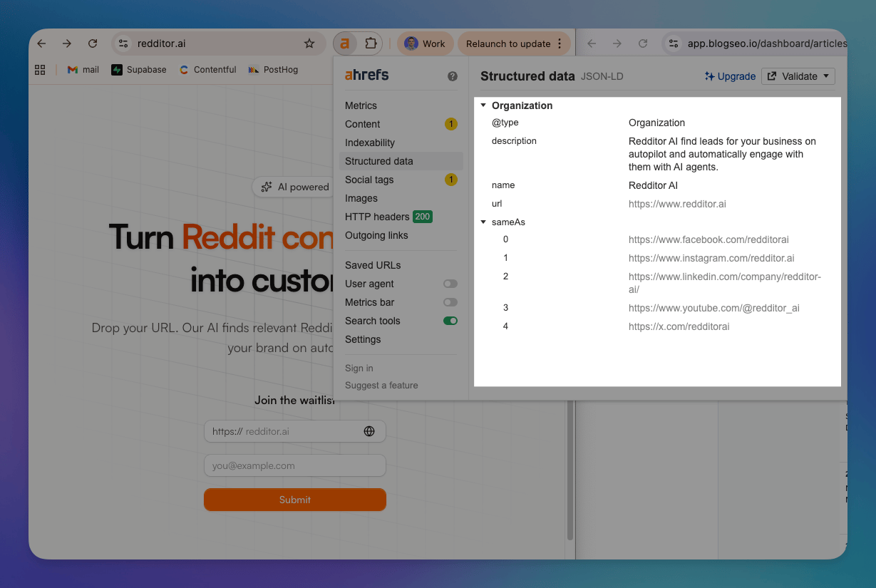Image resolution: width=876 pixels, height=588 pixels.
Task: Click the website URL input field
Action: pos(295,431)
